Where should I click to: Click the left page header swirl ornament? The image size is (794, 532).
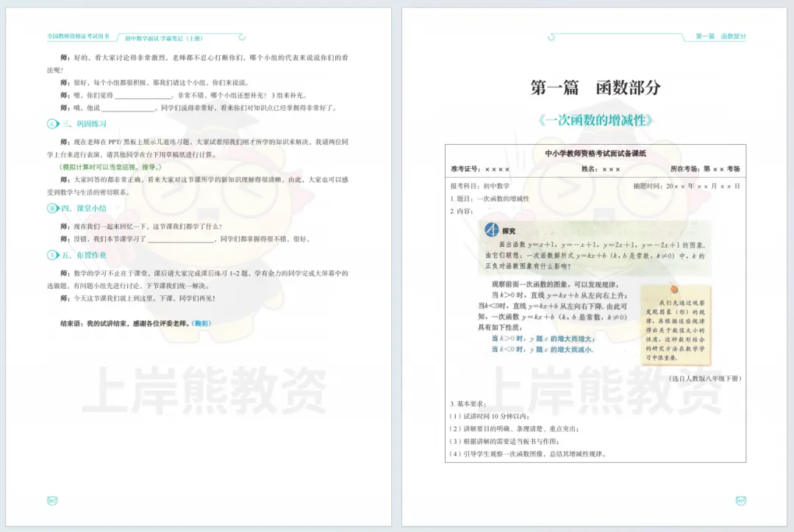point(242,37)
